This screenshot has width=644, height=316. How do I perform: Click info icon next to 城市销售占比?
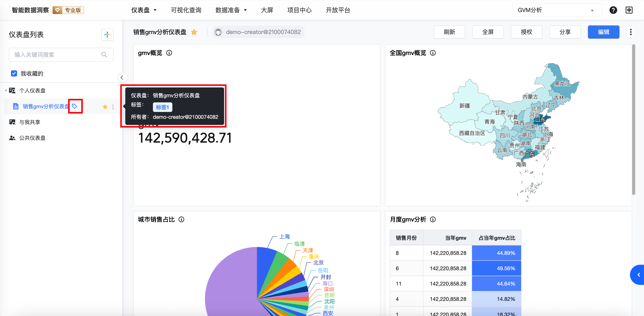tap(182, 219)
